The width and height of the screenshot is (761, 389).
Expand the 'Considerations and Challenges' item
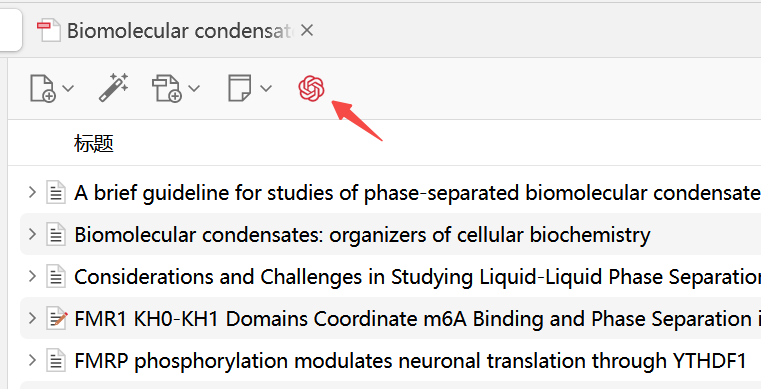point(33,276)
